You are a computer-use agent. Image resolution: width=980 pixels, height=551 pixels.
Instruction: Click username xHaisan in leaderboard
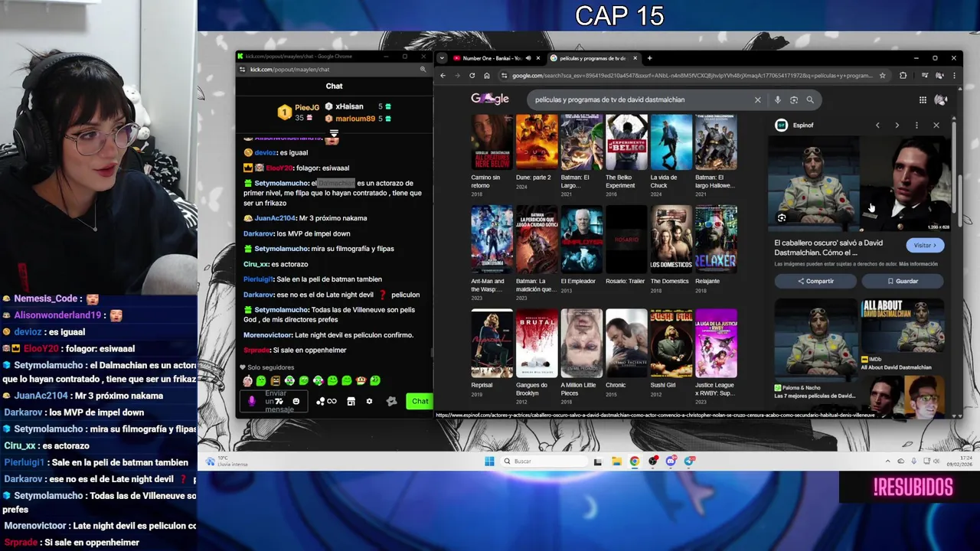point(349,106)
